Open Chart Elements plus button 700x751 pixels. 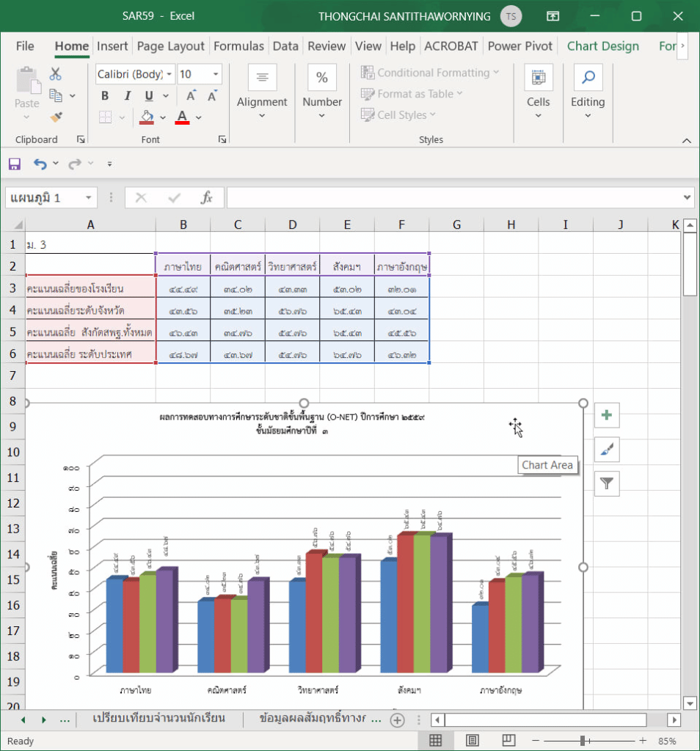coord(607,416)
